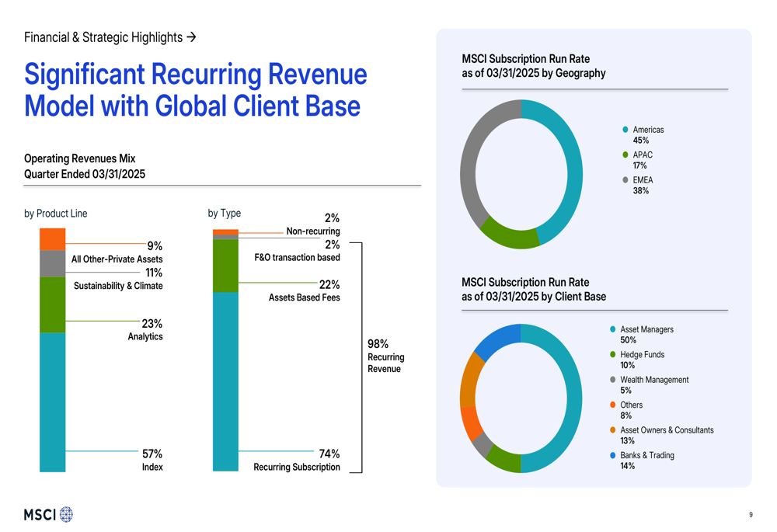
Task: Click the Americas '45%' value
Action: 641,141
